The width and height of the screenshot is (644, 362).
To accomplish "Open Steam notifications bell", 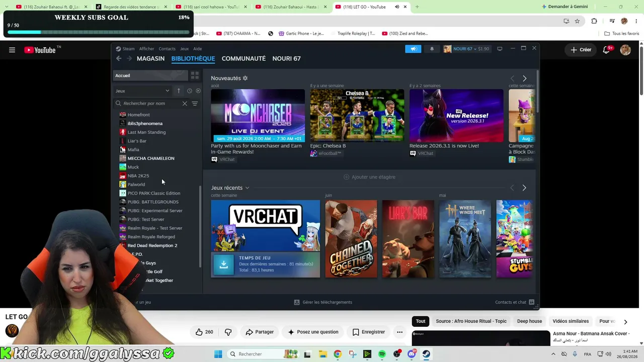I will click(x=432, y=49).
